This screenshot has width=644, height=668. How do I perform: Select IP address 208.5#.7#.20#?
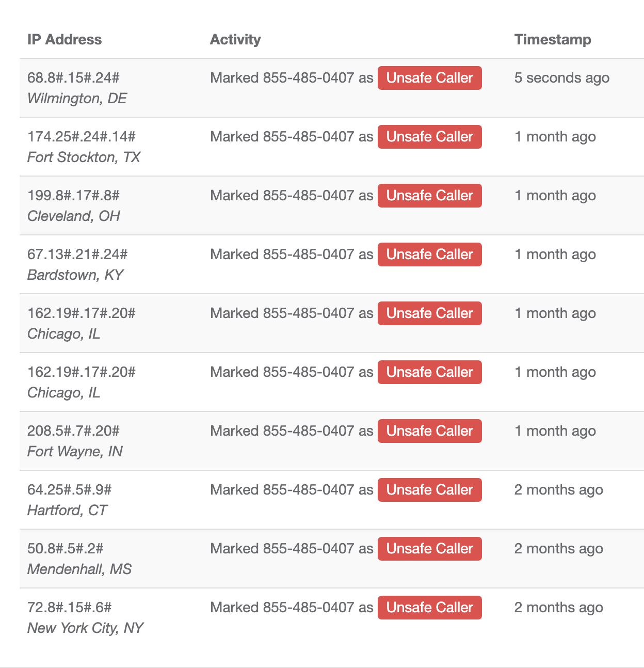tap(73, 431)
